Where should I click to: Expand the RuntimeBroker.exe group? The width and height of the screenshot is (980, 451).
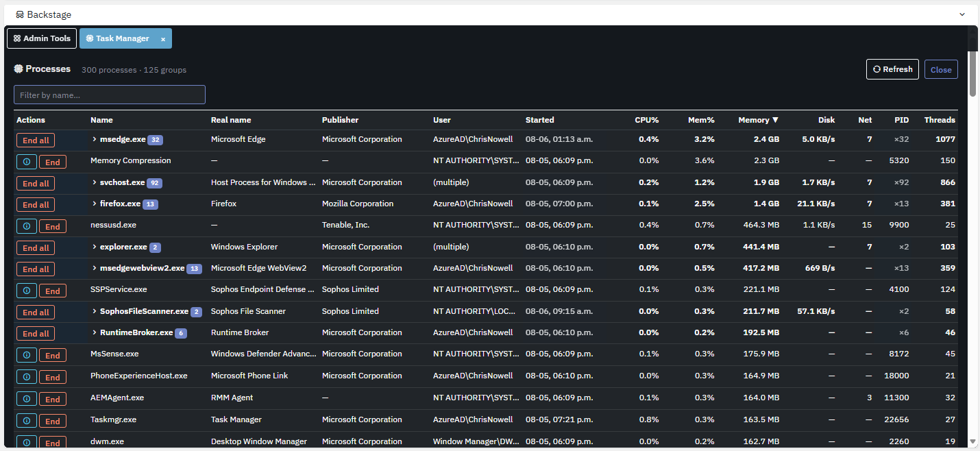[95, 332]
